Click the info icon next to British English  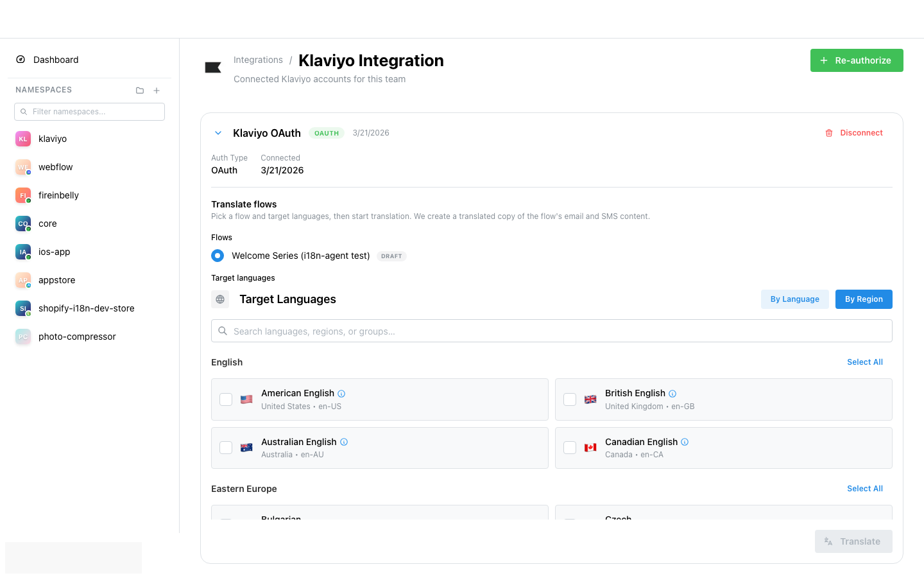pyautogui.click(x=672, y=394)
